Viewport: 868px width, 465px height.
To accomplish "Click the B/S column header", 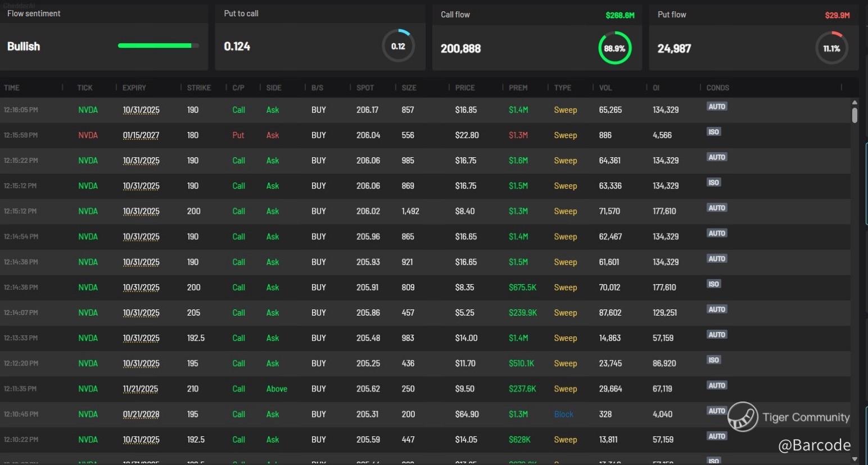I will click(x=318, y=88).
